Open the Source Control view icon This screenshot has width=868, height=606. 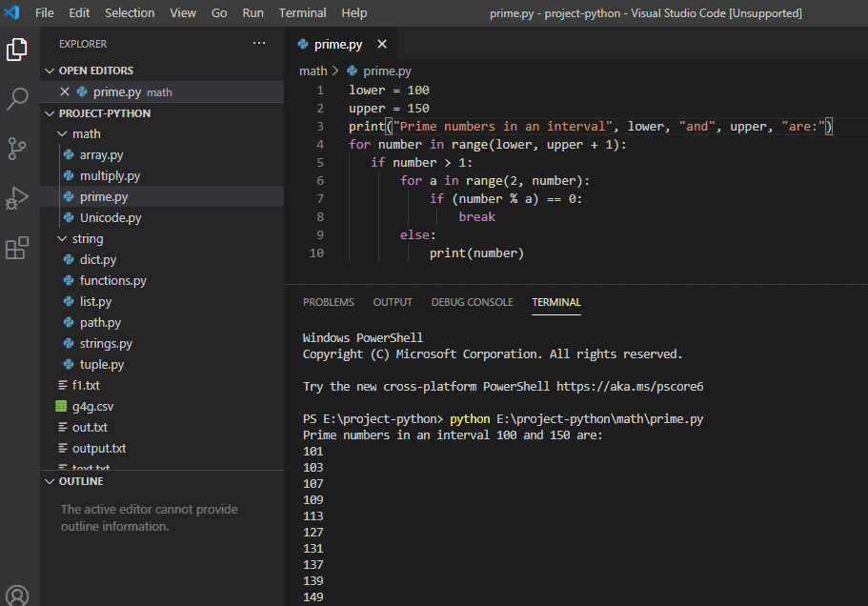[x=17, y=148]
